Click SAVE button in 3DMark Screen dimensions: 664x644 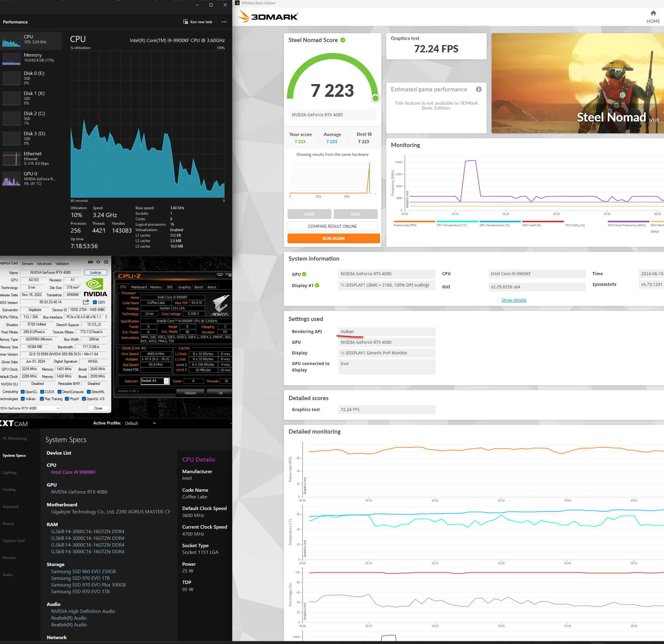point(355,214)
